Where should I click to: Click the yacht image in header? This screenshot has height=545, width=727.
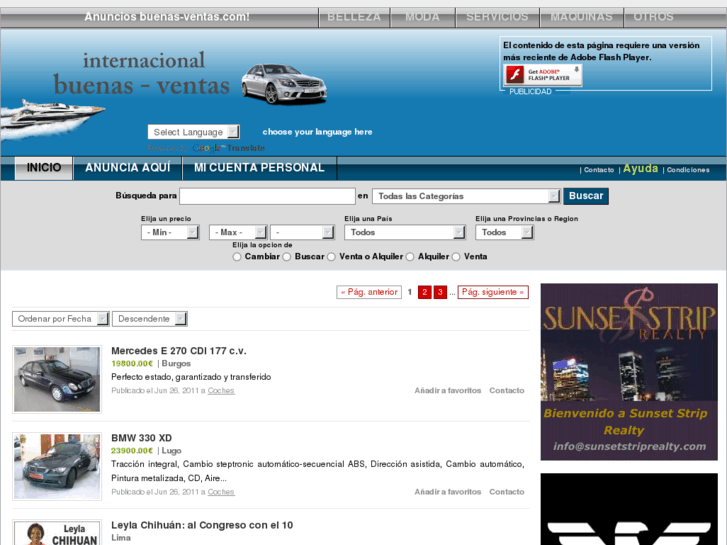click(x=52, y=119)
